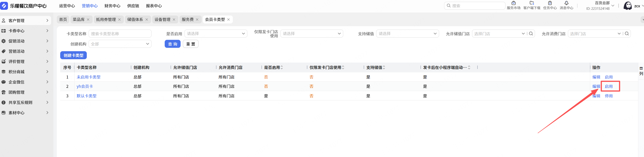Click search icon beside 允许储值门店 field
The height and width of the screenshot is (157, 644).
(x=531, y=33)
